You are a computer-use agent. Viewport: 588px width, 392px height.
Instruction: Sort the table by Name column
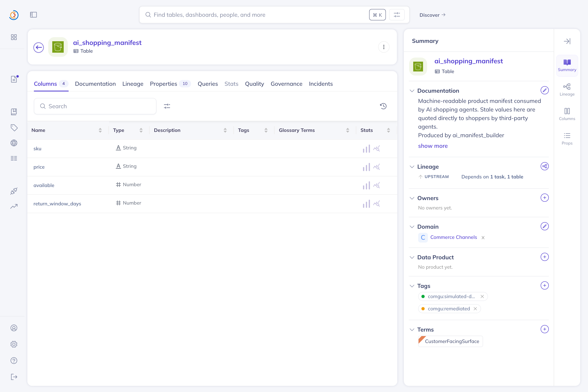coord(100,130)
